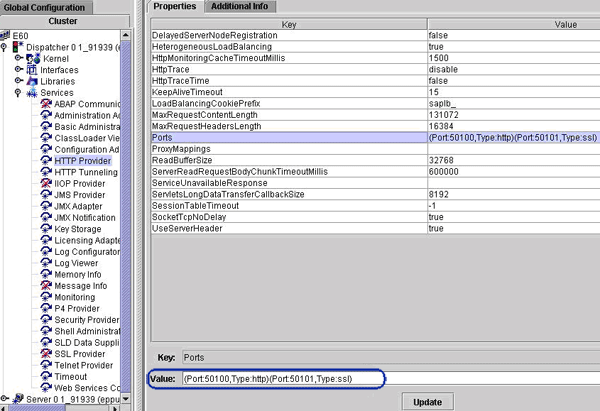
Task: Click the vertical scrollbar track in tree
Action: pyautogui.click(x=126, y=217)
